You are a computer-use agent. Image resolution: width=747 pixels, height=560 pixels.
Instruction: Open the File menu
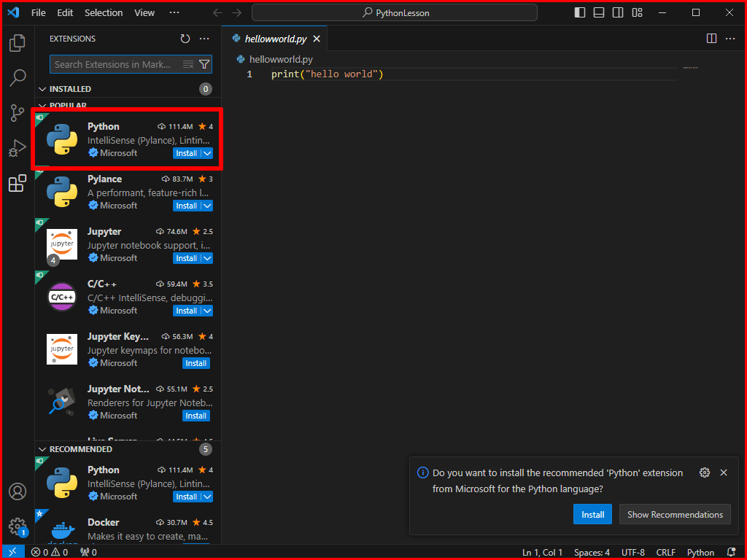coord(39,13)
